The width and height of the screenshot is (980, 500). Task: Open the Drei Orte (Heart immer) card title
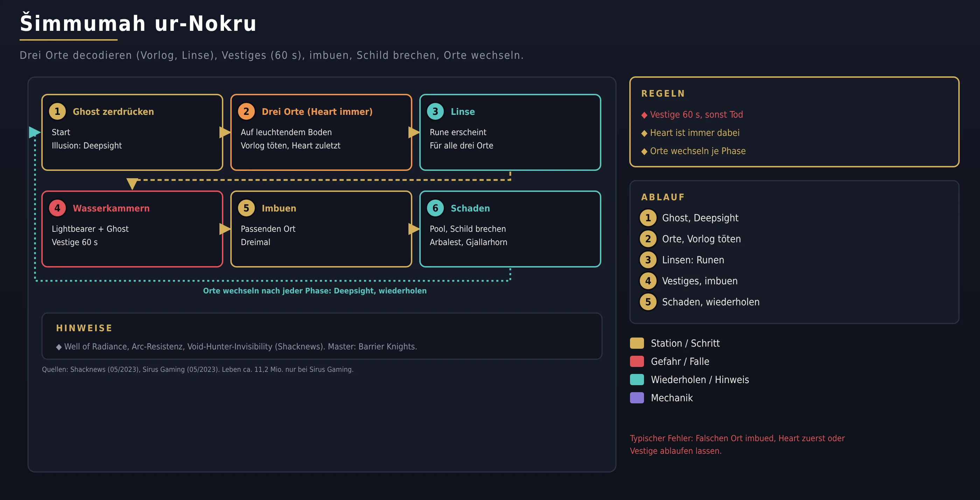click(x=317, y=111)
